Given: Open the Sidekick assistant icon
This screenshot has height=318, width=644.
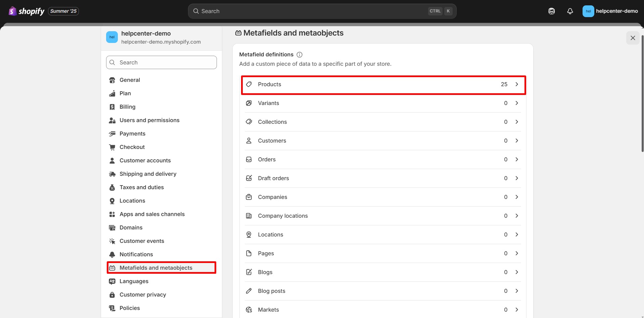Looking at the screenshot, I should pyautogui.click(x=551, y=11).
